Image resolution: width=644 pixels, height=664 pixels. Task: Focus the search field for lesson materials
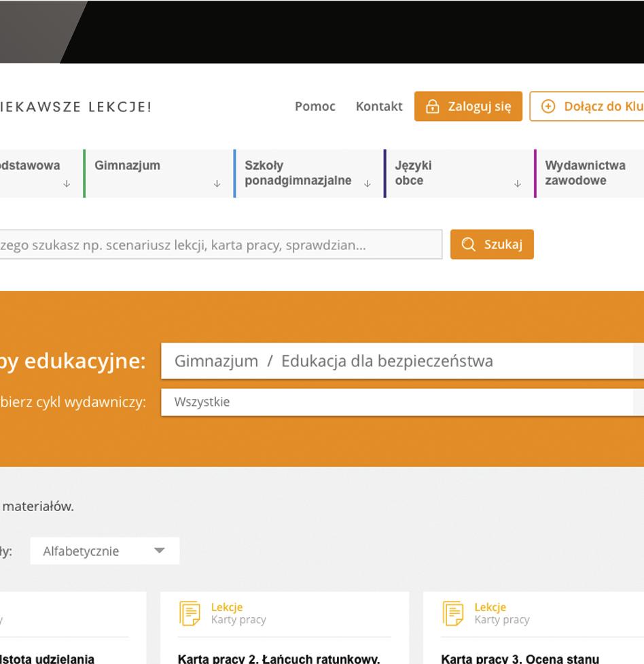click(221, 245)
